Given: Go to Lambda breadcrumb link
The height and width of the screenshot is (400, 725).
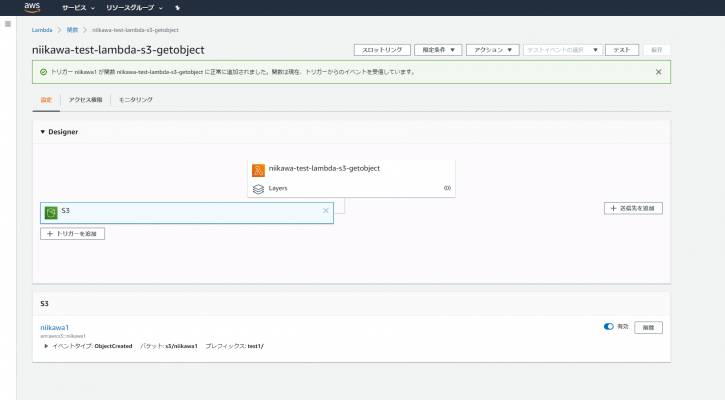Looking at the screenshot, I should [x=42, y=30].
